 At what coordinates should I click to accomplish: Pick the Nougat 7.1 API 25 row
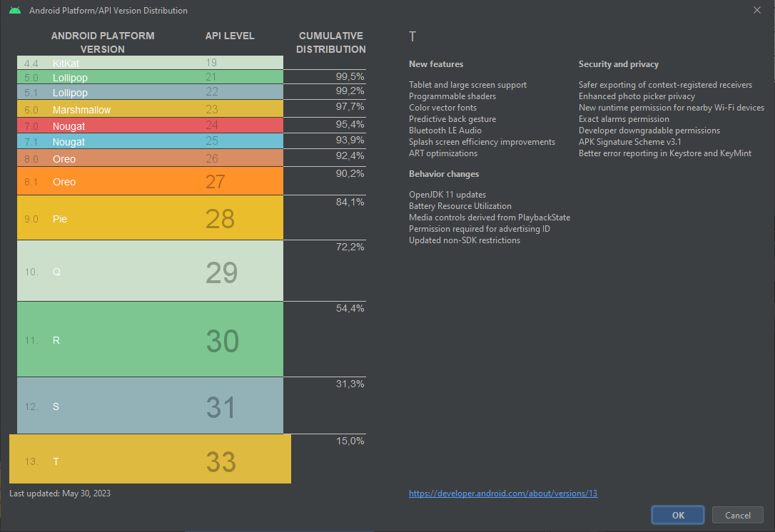150,142
